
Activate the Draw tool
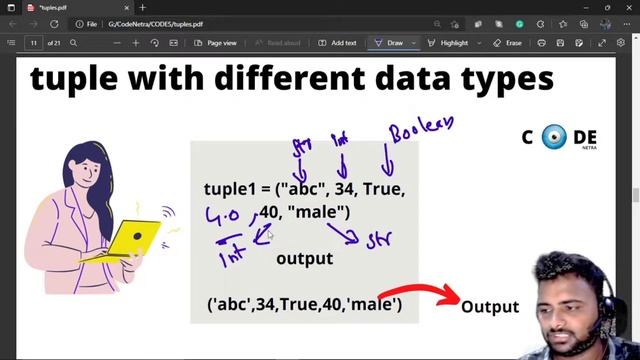click(x=389, y=43)
